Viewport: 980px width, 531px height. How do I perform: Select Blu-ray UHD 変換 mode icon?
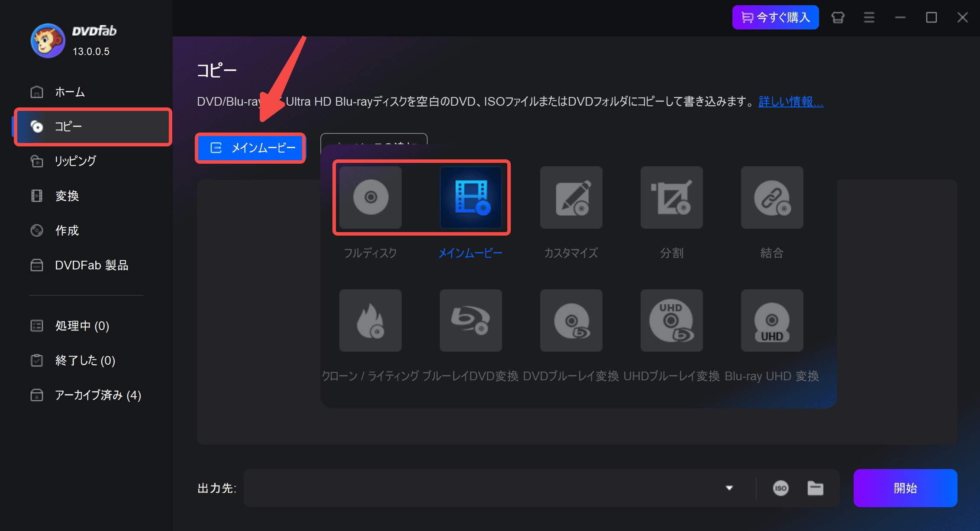click(x=772, y=321)
